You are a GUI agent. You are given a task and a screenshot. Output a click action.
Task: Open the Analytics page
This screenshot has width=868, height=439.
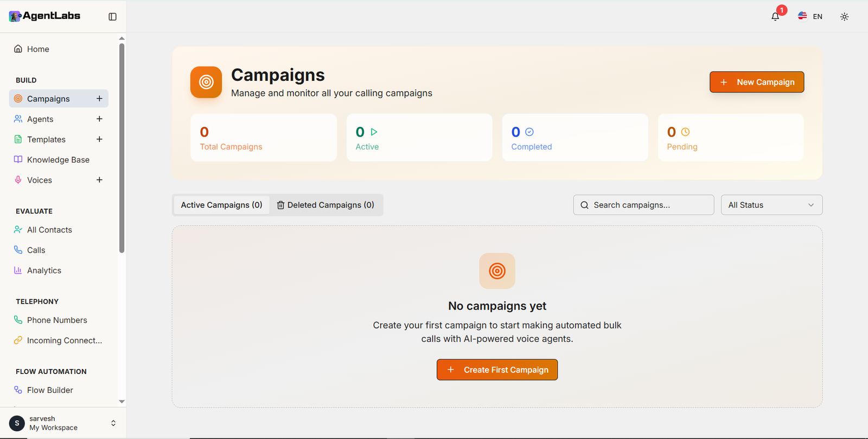point(59,270)
